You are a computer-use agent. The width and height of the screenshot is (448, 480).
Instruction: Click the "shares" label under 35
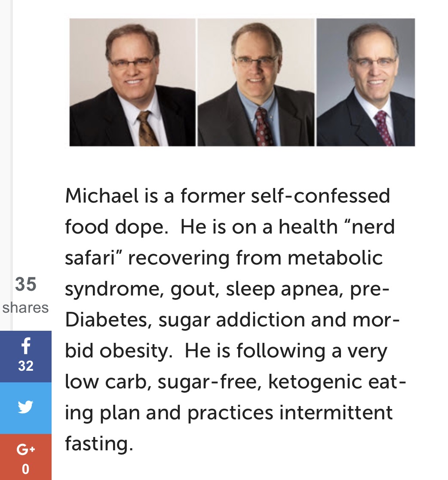coord(26,308)
